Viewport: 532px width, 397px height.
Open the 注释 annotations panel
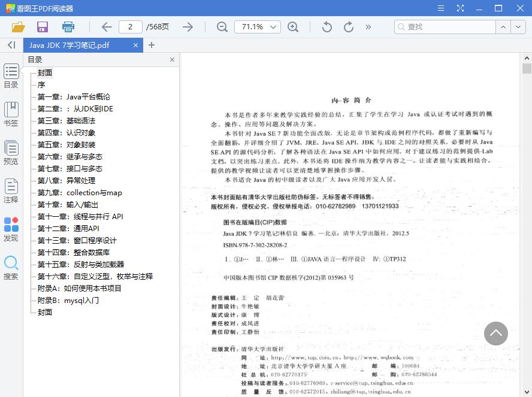pyautogui.click(x=11, y=191)
